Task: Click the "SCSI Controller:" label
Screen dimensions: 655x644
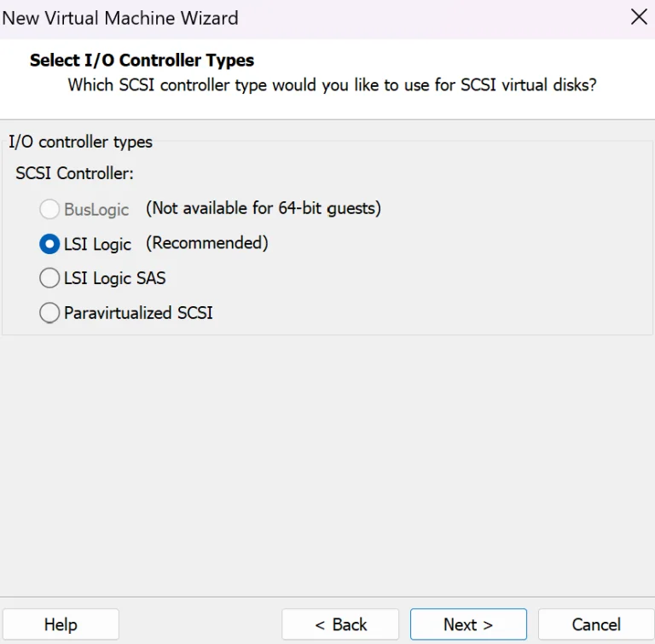Action: pyautogui.click(x=75, y=173)
